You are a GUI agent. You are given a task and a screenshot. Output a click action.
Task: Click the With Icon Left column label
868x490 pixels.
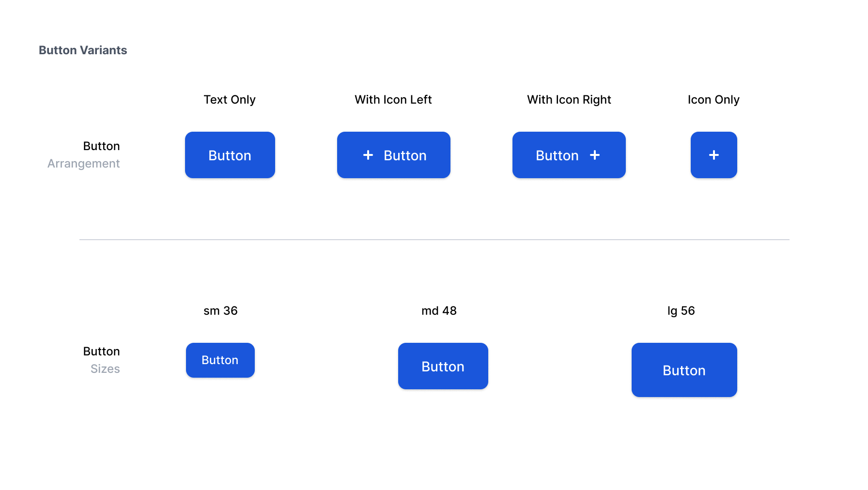coord(393,100)
